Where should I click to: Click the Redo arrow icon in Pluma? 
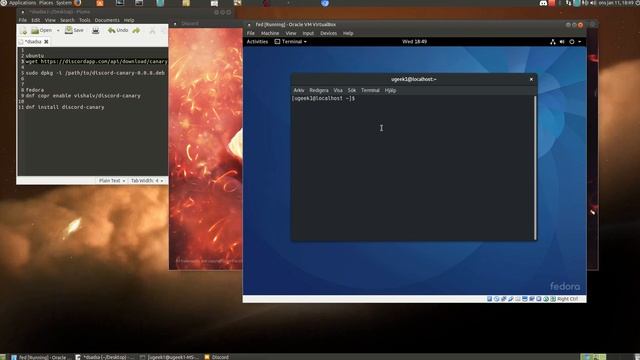click(136, 31)
